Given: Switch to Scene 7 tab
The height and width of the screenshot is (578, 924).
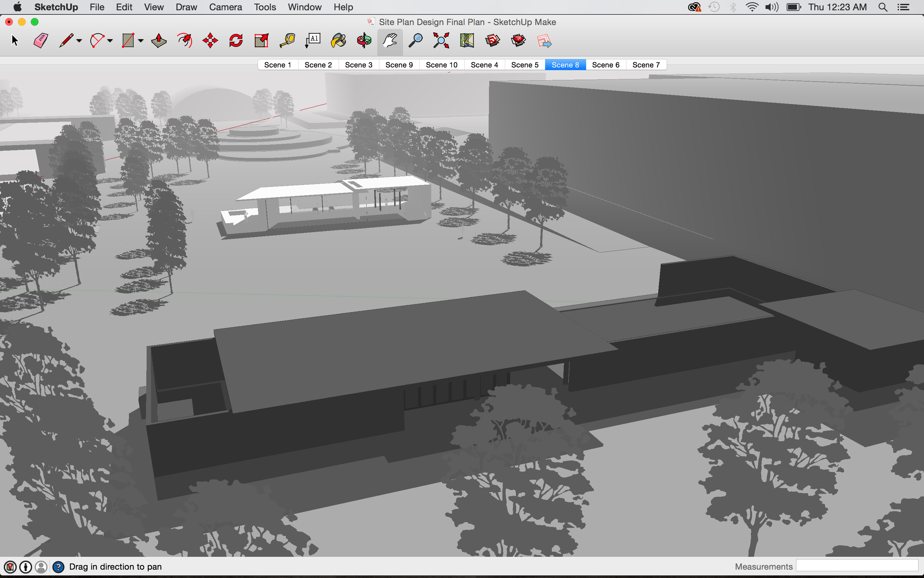Looking at the screenshot, I should coord(646,65).
